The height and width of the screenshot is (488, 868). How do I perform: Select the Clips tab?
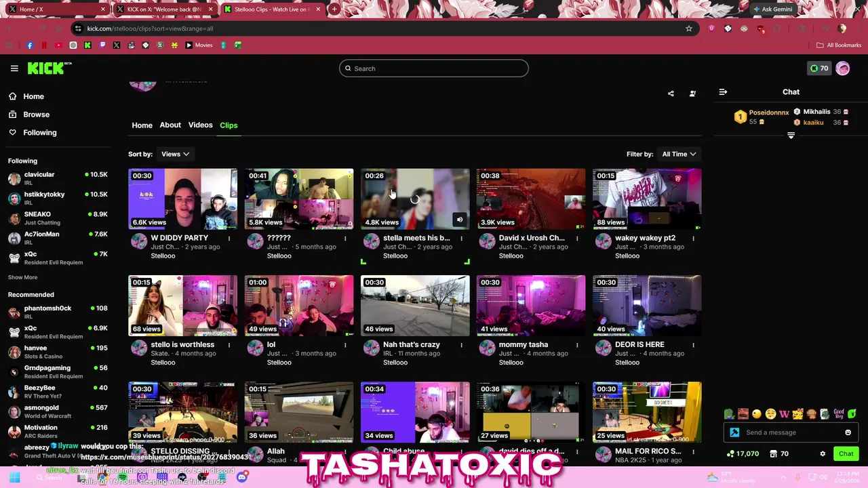229,125
